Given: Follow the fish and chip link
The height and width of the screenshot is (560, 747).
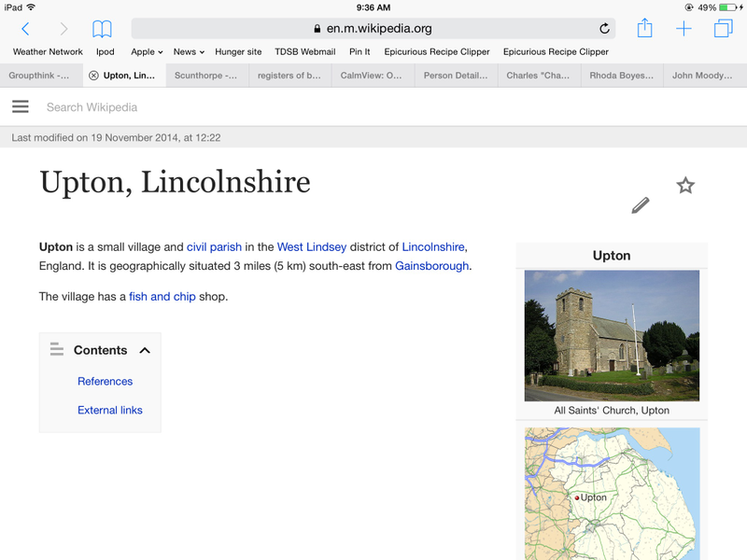Looking at the screenshot, I should point(162,296).
